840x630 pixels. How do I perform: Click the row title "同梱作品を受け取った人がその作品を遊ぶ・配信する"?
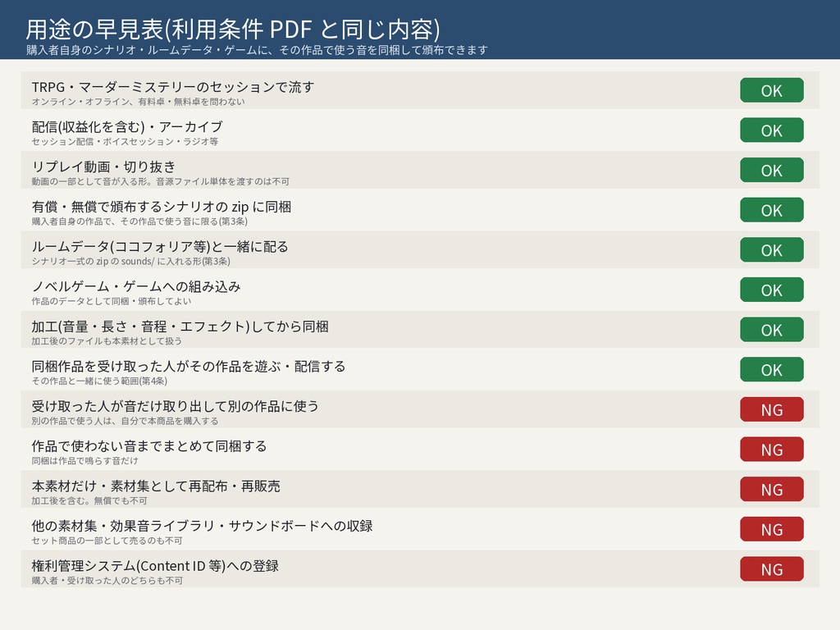(188, 366)
